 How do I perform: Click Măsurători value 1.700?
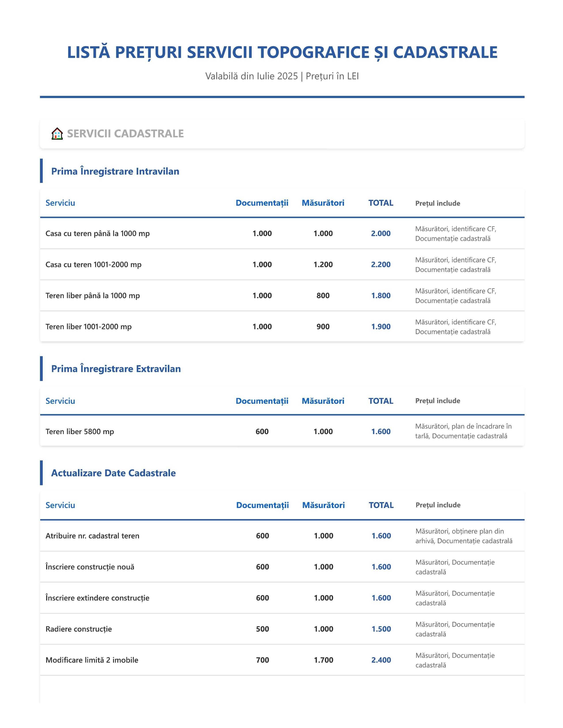323,660
